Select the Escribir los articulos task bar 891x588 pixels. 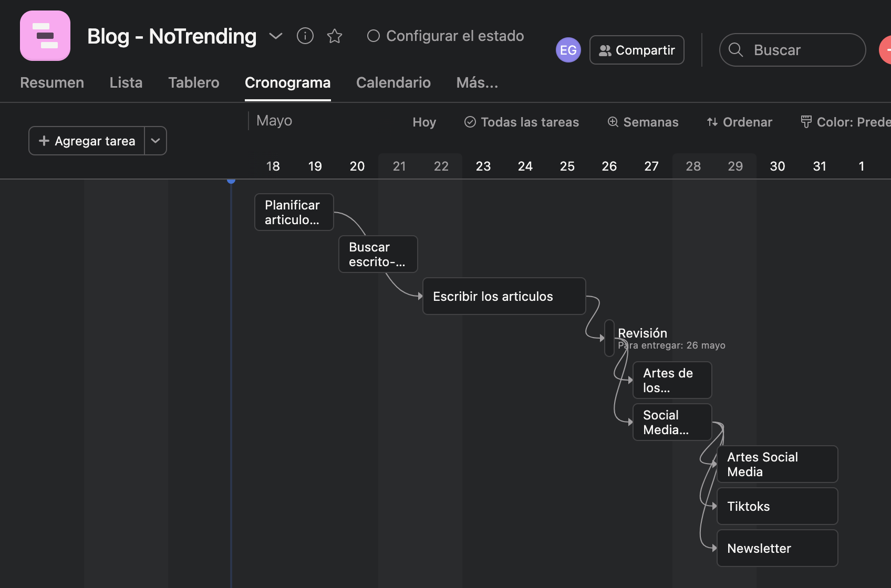point(504,296)
